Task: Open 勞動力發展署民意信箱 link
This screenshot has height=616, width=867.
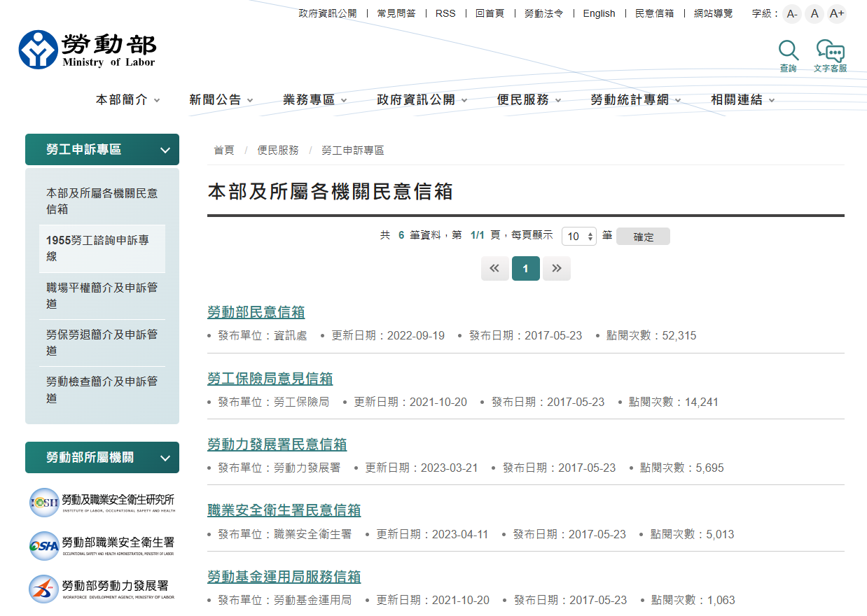Action: click(277, 444)
